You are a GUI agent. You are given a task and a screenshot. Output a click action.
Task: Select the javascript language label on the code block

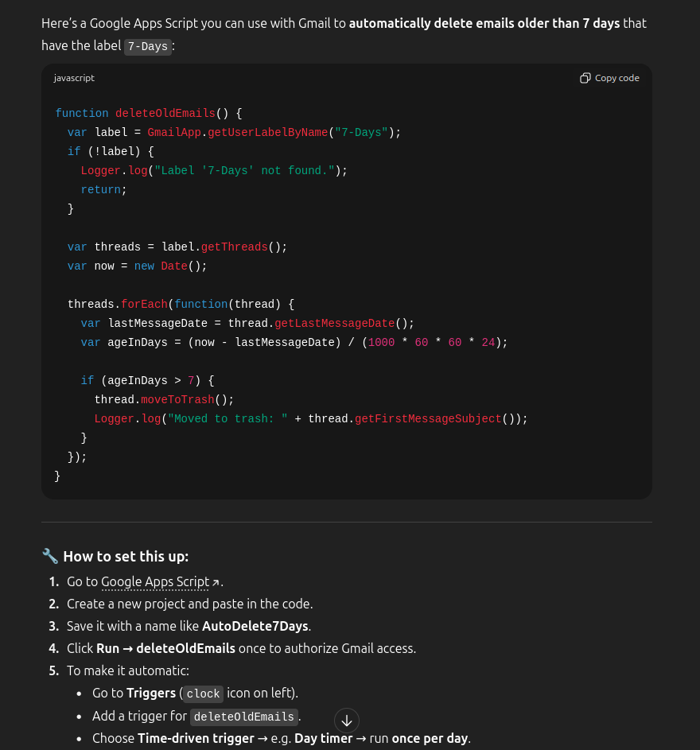[74, 77]
